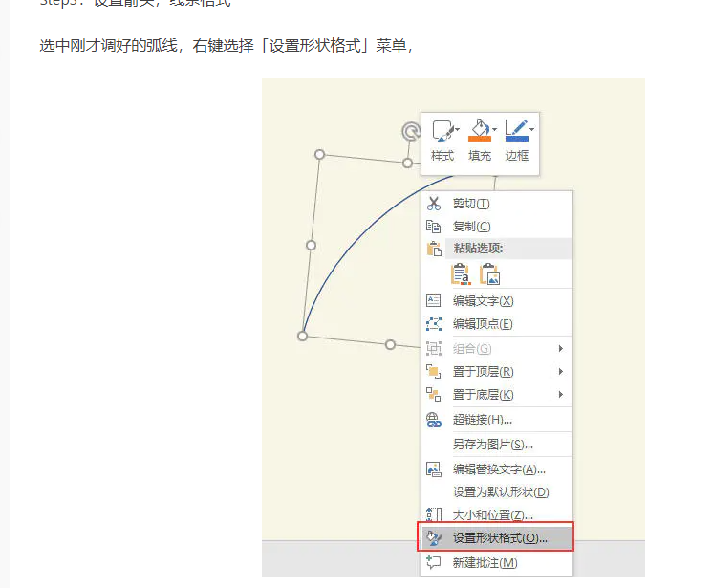The height and width of the screenshot is (588, 712).
Task: Click the 设置形状格式 paint icon
Action: 434,538
